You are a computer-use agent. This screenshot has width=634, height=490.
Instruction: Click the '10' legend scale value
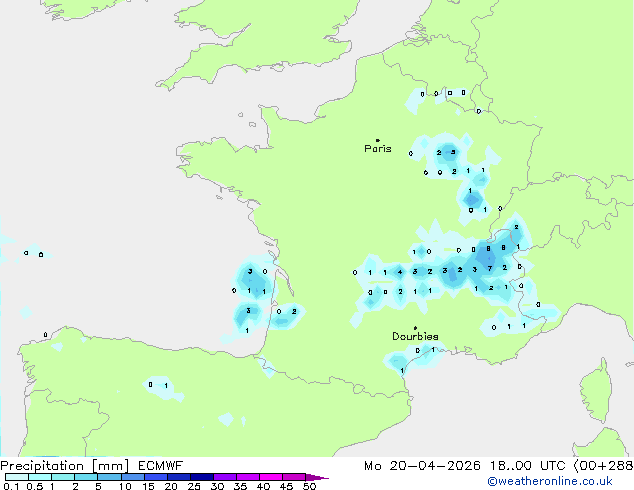(125, 486)
